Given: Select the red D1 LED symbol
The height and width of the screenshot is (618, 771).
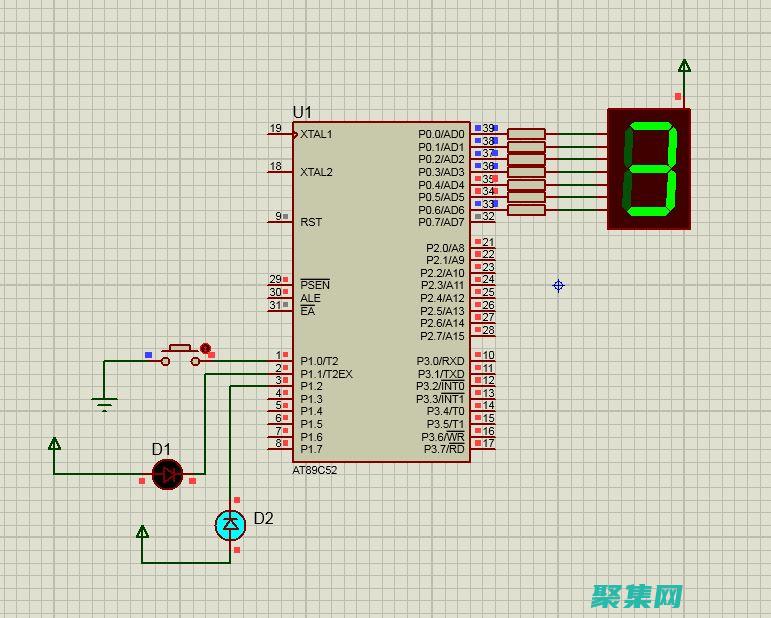Looking at the screenshot, I should tap(167, 473).
